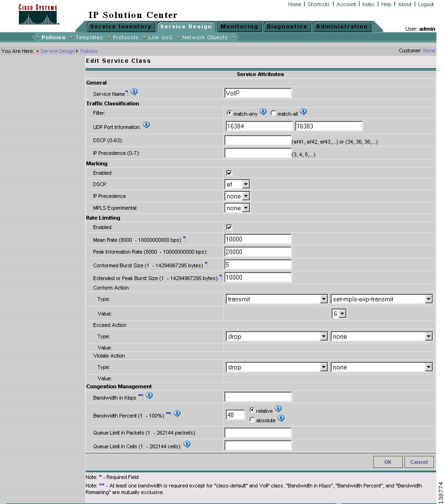Click the IP Precedence (0-7) input field

(x=258, y=153)
